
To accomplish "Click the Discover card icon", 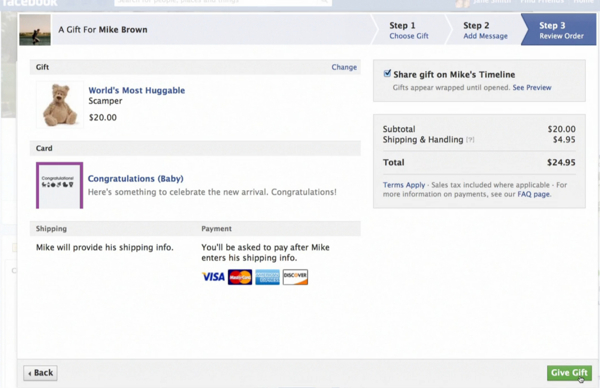I will pyautogui.click(x=295, y=277).
